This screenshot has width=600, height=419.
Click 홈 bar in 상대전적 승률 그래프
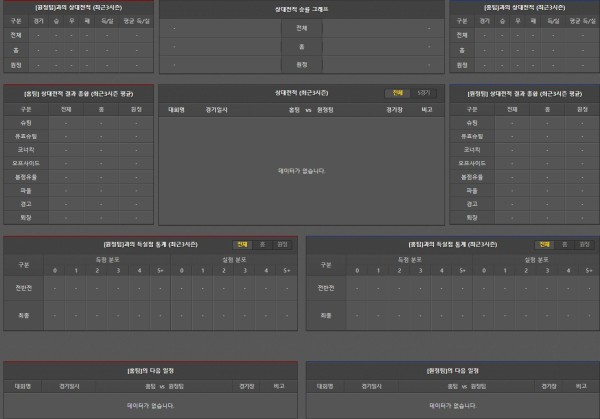pos(301,46)
